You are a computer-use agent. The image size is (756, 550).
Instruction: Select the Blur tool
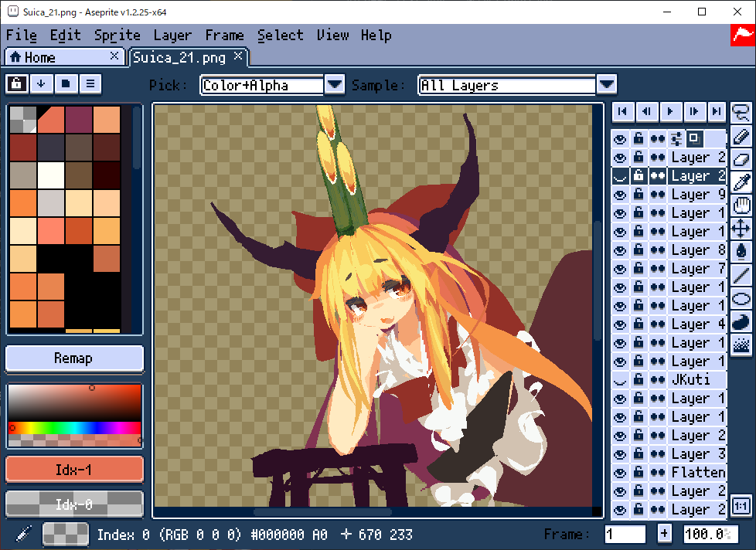(x=741, y=345)
